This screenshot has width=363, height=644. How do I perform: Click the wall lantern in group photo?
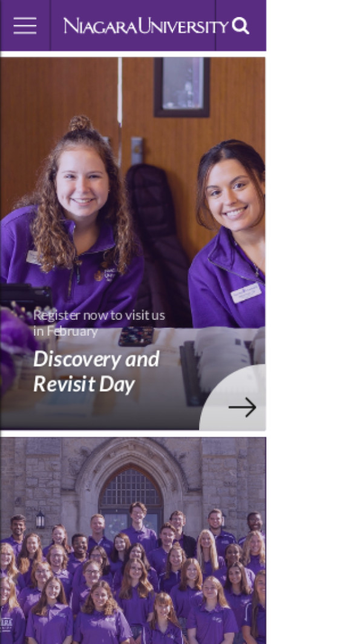click(41, 519)
